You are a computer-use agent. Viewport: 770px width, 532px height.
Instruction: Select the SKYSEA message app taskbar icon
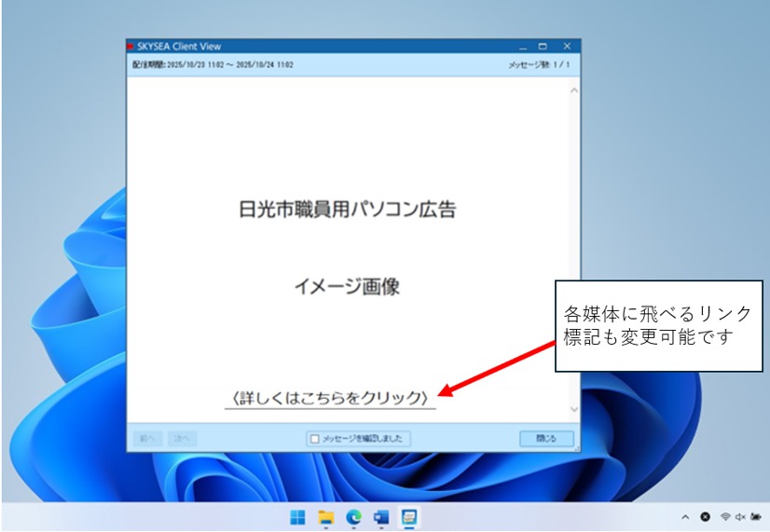click(409, 517)
